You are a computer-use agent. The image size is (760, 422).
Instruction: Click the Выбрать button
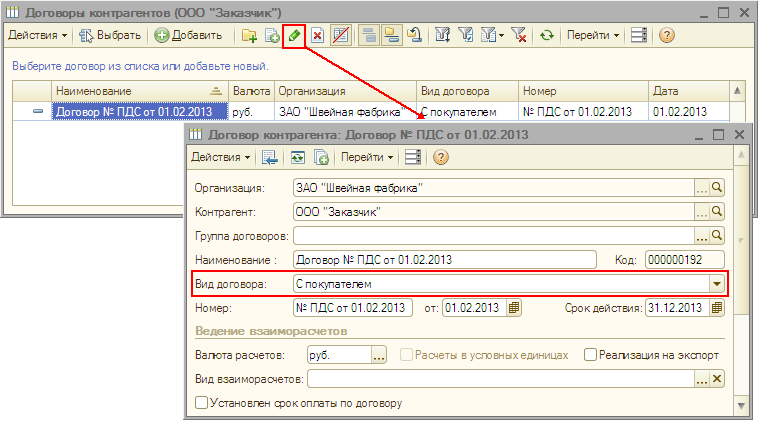(x=110, y=35)
